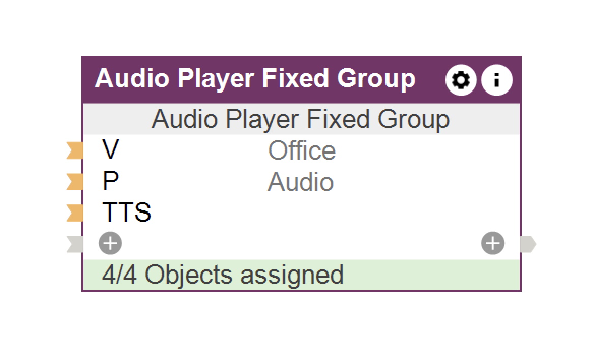Click the orange P input connector
The width and height of the screenshot is (594, 364).
(x=75, y=181)
